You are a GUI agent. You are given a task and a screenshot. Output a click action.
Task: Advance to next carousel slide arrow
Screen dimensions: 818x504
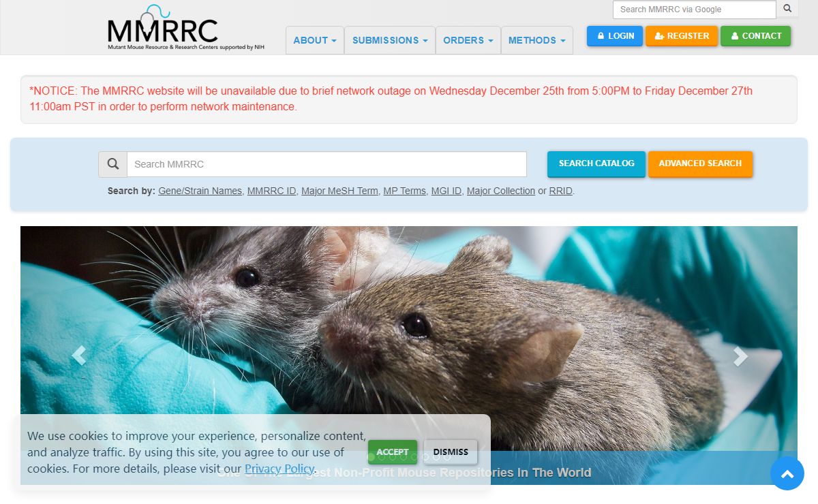coord(740,356)
